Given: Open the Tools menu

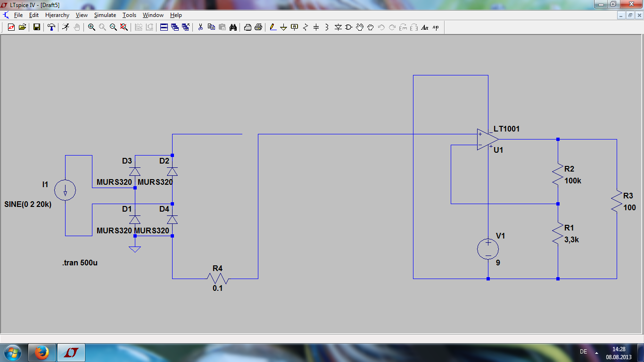Looking at the screenshot, I should click(129, 15).
